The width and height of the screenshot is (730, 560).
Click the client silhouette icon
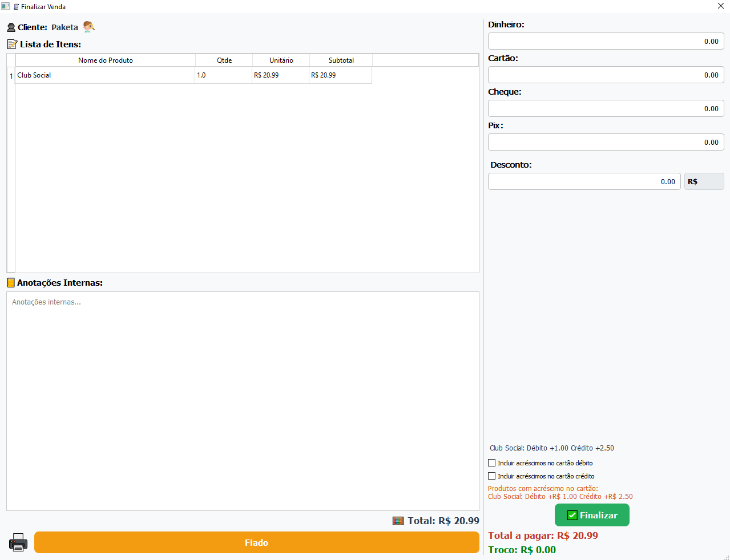point(11,27)
